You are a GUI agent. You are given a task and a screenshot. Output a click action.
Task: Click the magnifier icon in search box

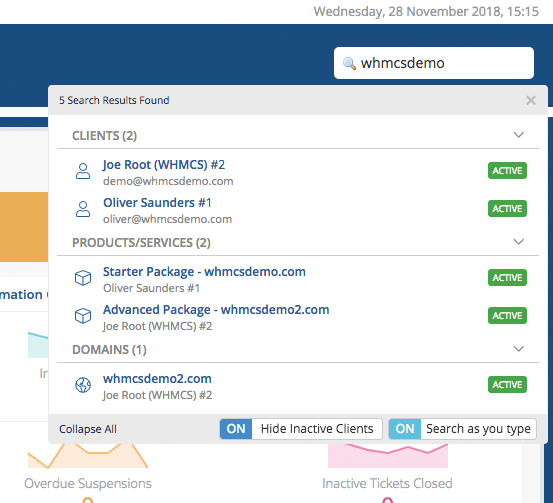349,63
